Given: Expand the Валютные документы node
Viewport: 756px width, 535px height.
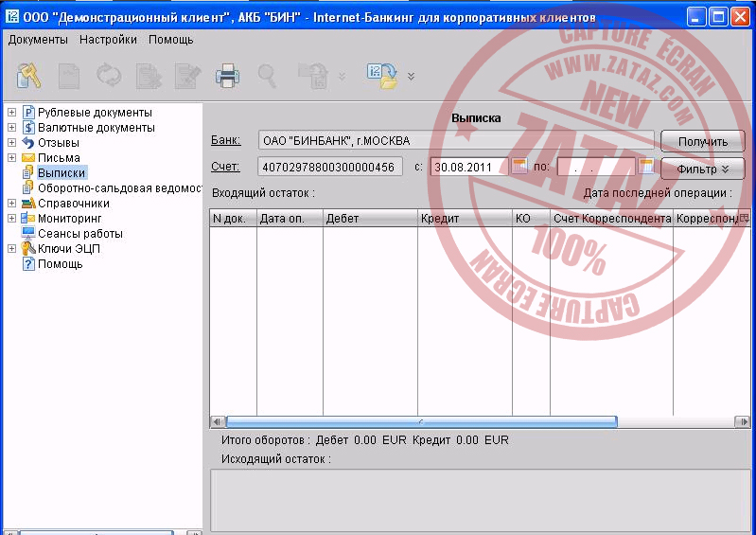Looking at the screenshot, I should (x=11, y=127).
